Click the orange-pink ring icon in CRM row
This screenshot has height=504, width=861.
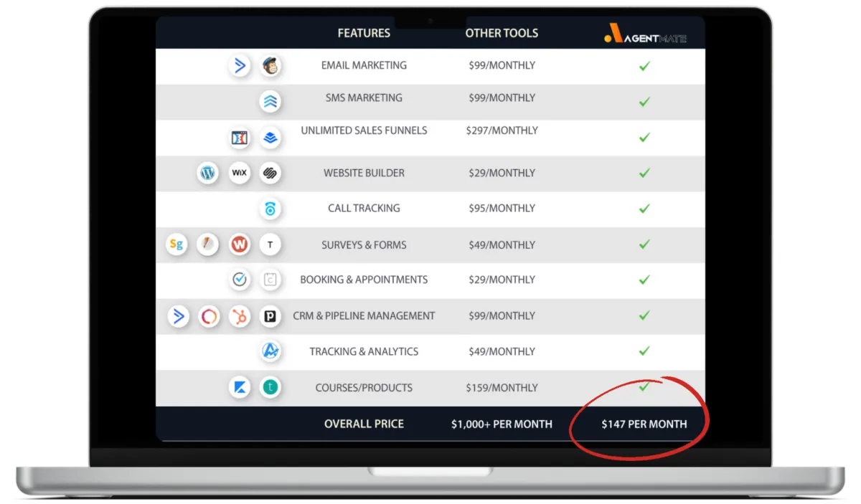pyautogui.click(x=209, y=316)
